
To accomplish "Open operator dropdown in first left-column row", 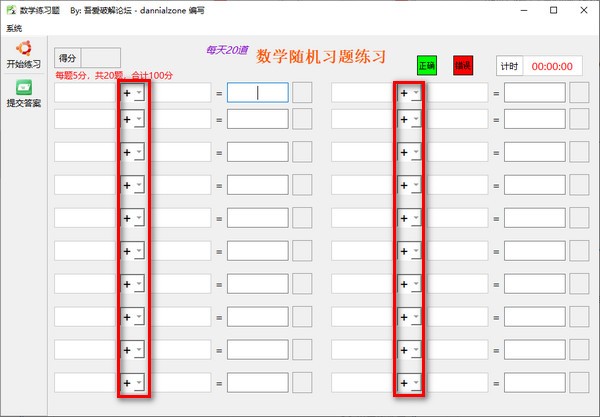I will 132,93.
